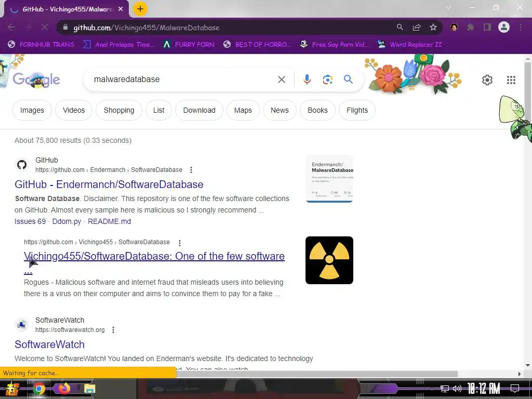Viewport: 532px width, 399px height.
Task: Open more options for Vichingo455 result
Action: [179, 243]
